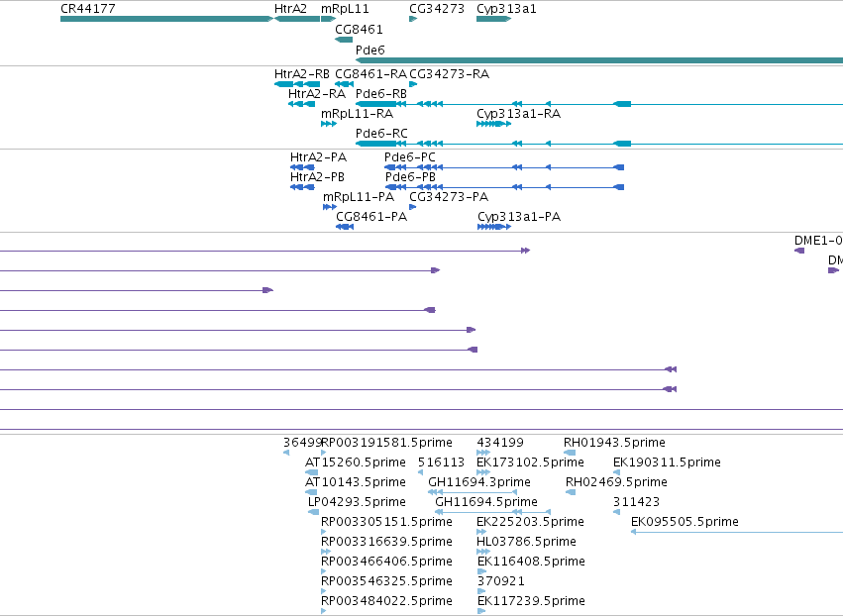
Task: Click the EK225203.5prime EST label
Action: [x=530, y=522]
